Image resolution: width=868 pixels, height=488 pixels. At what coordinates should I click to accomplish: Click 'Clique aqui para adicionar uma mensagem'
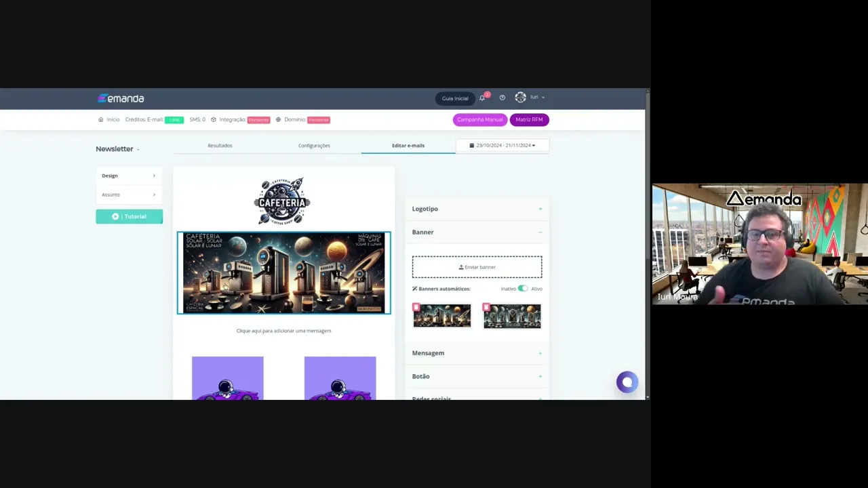(x=283, y=331)
